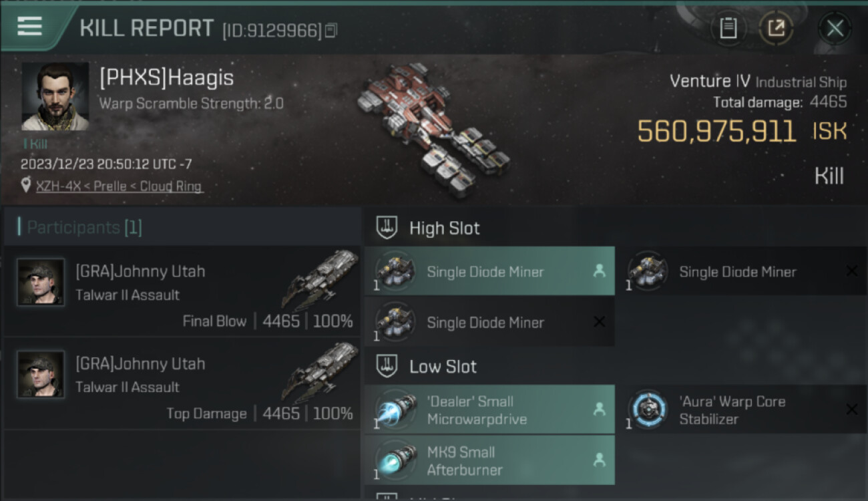Open Johnny Utah Final Blow portrait
This screenshot has width=868, height=501.
(x=41, y=282)
